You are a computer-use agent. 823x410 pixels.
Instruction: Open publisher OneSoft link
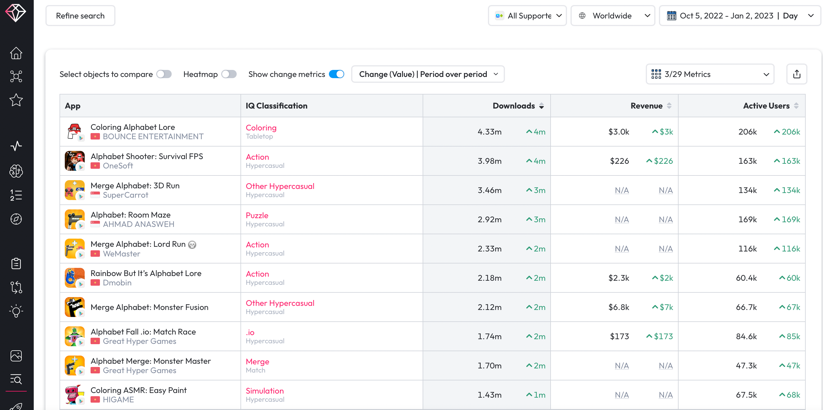tap(118, 166)
